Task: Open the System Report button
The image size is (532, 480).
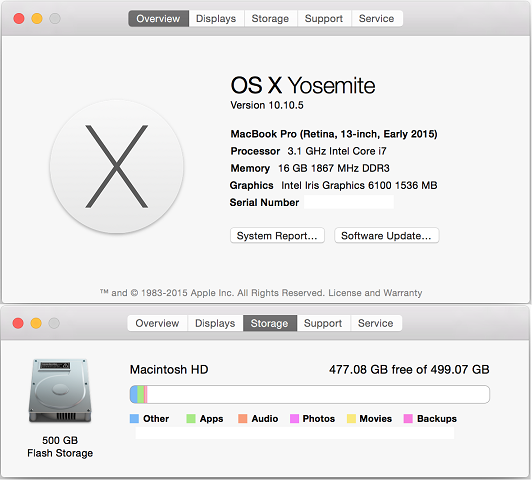Action: 277,235
